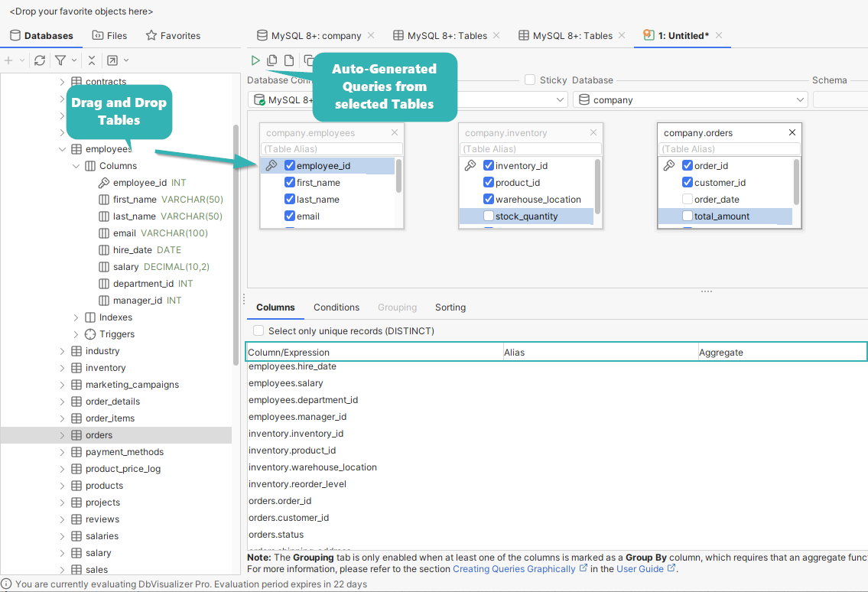Click the copy query to SQL editor icon
The height and width of the screenshot is (592, 868).
271,60
